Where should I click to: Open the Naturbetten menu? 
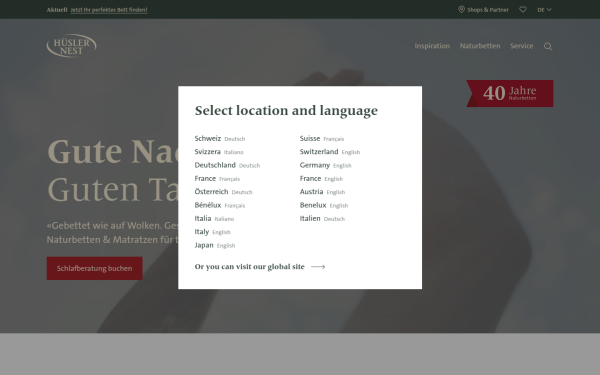point(480,46)
